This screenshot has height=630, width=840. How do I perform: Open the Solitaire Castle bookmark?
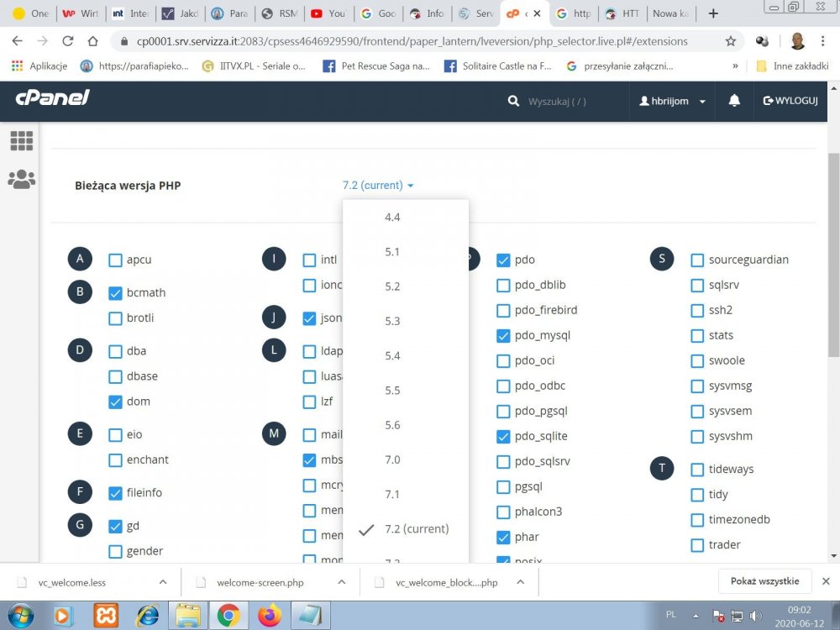coord(497,66)
